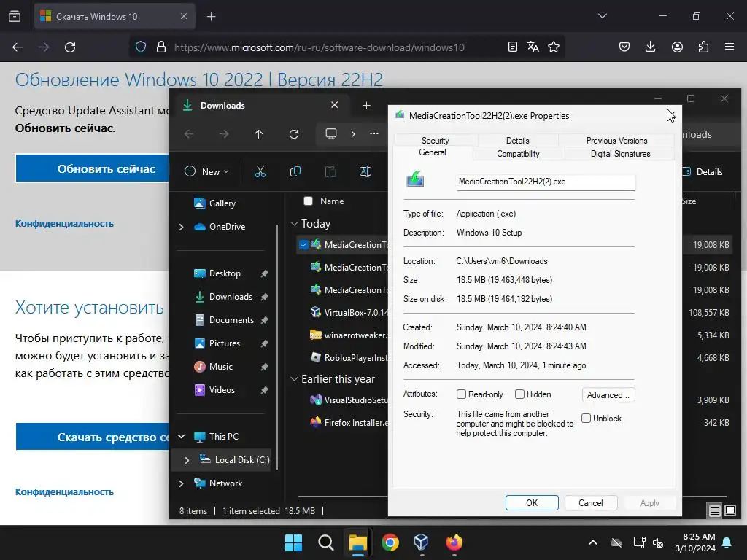Viewport: 747px width, 560px height.
Task: Show hidden system tray icons
Action: 593,542
